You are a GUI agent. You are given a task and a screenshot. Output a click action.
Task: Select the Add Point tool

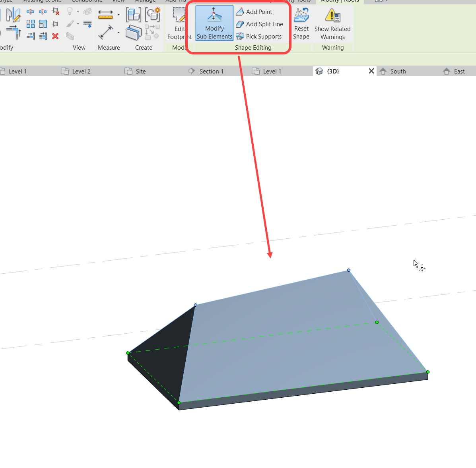coord(258,12)
